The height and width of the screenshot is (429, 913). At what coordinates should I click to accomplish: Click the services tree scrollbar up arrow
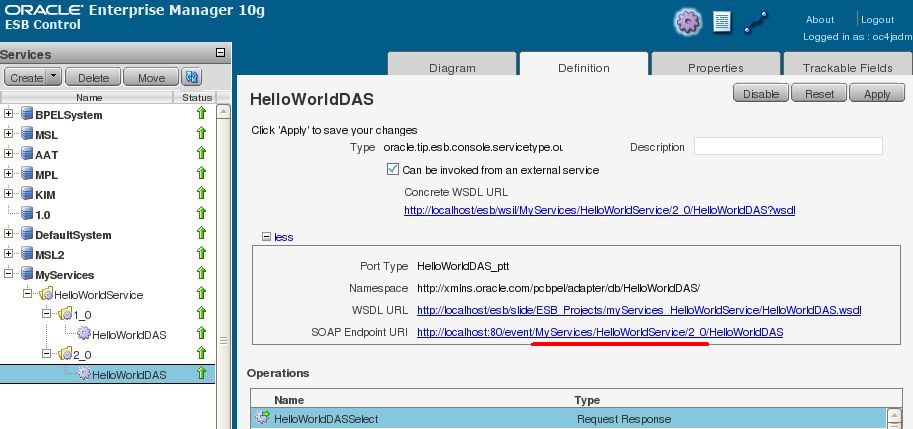(x=224, y=112)
